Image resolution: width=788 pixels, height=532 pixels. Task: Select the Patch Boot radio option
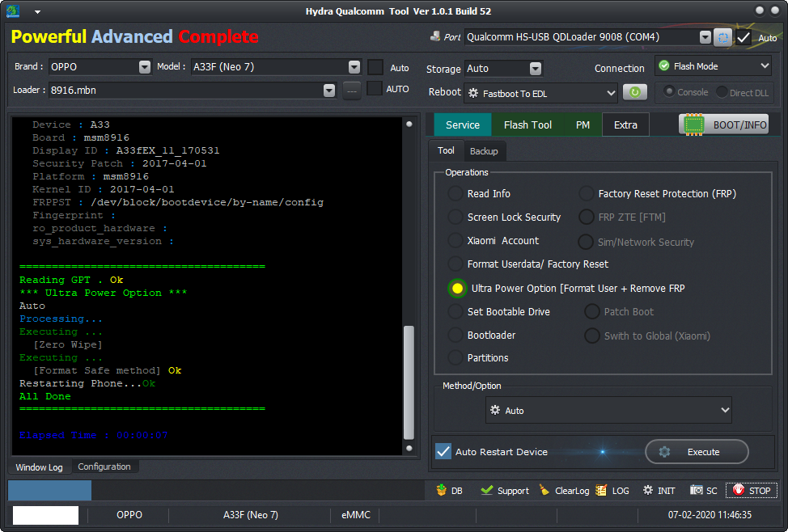(592, 311)
